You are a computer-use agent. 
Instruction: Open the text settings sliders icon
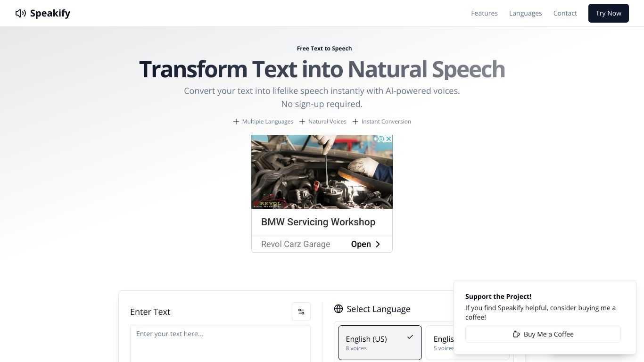301,312
